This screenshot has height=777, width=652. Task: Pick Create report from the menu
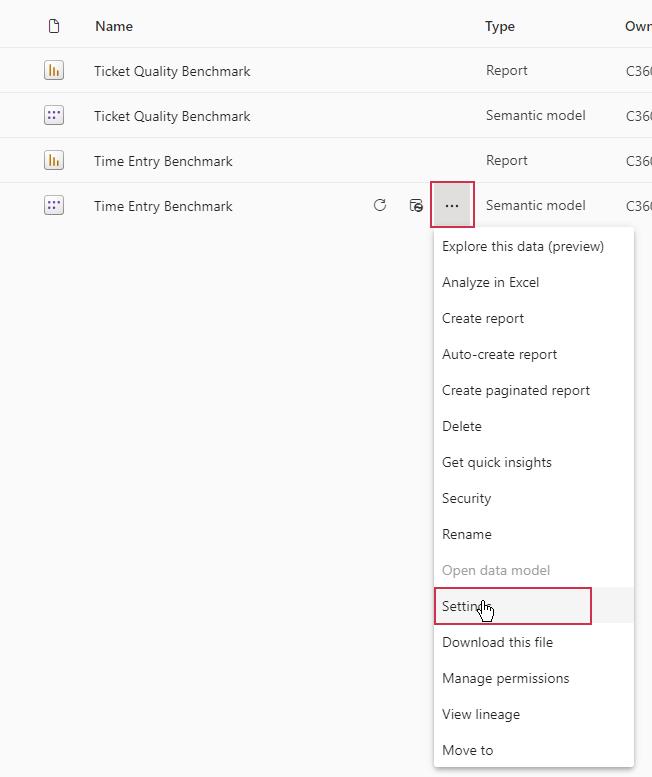[483, 319]
